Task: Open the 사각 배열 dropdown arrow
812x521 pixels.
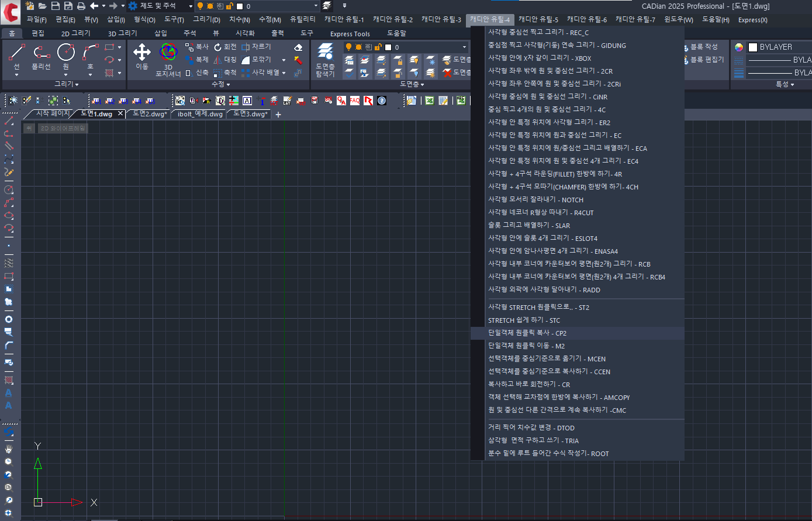Action: 284,73
